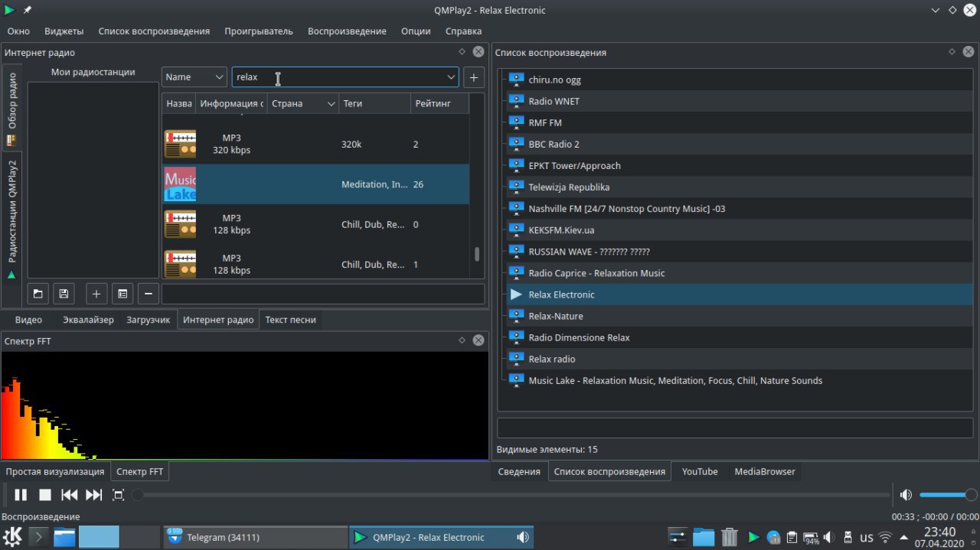The image size is (980, 550).
Task: Open Радиостанции QMPlay2 side tab
Action: [12, 218]
